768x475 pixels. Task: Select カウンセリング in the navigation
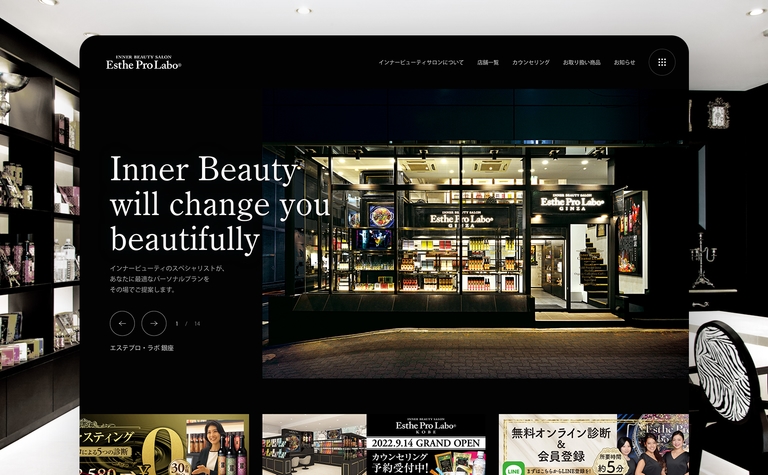[531, 62]
